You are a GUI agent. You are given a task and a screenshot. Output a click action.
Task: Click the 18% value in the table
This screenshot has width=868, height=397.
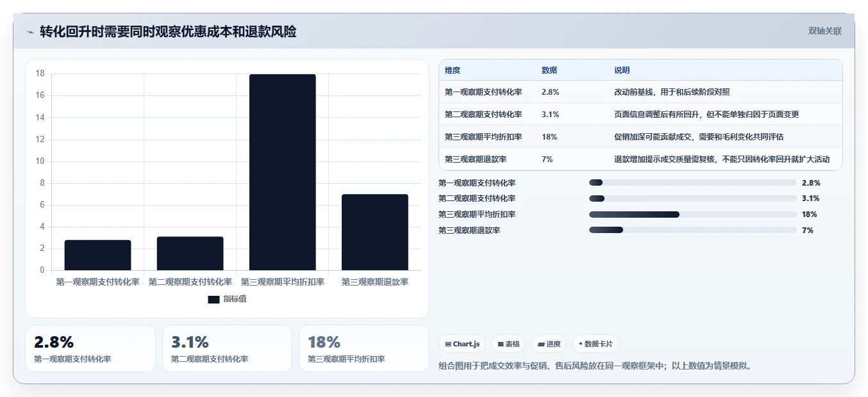click(x=549, y=137)
